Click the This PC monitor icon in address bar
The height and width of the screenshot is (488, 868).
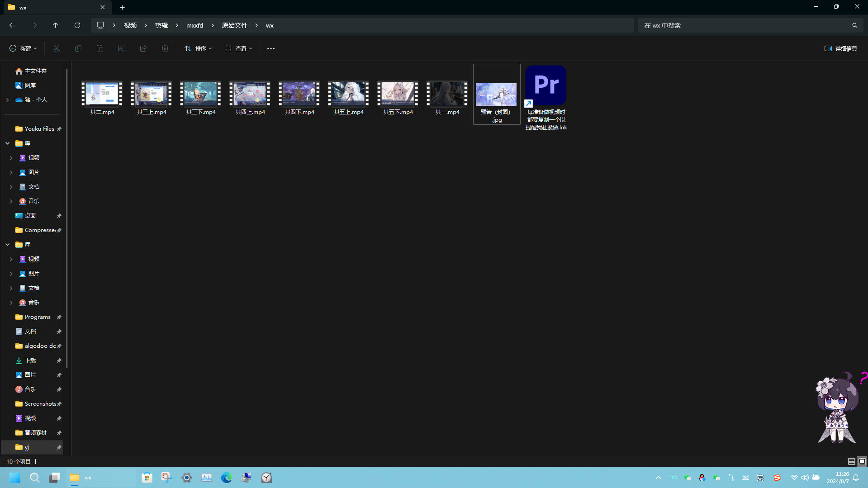point(100,25)
